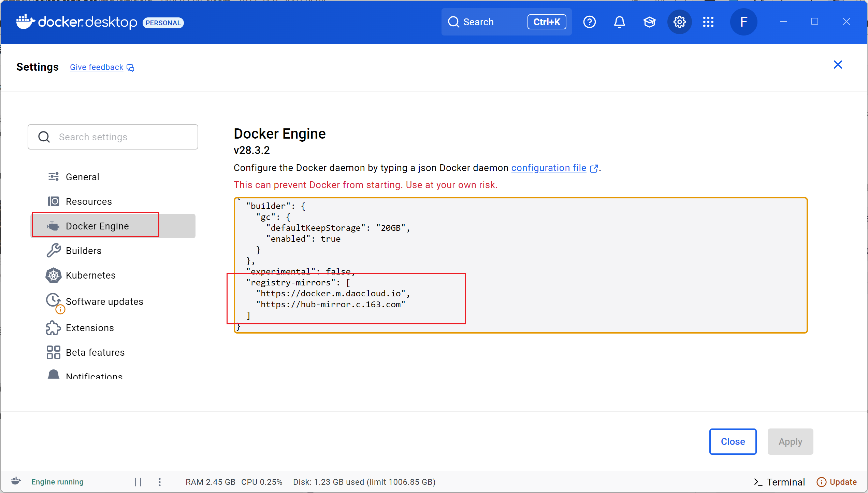Open notifications bell icon in header
The width and height of the screenshot is (868, 493).
click(619, 22)
